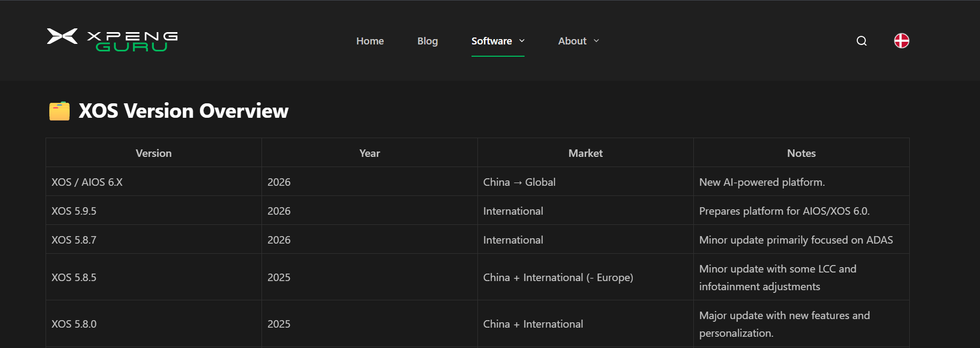The width and height of the screenshot is (980, 348).
Task: Expand the About dropdown chevron
Action: [x=596, y=41]
